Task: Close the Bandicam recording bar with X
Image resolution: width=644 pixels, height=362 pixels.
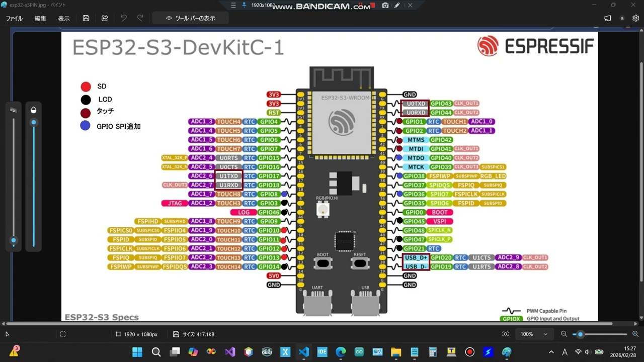Action: (410, 5)
